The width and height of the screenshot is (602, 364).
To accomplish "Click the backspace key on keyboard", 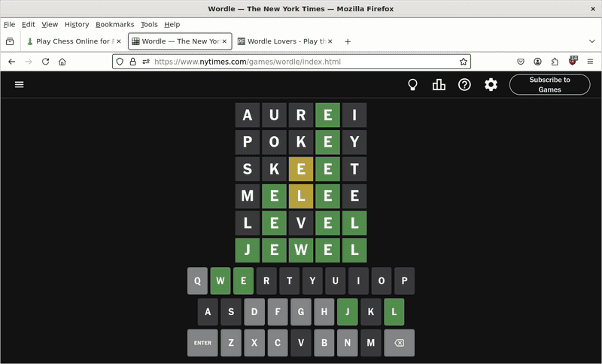I will pyautogui.click(x=400, y=343).
